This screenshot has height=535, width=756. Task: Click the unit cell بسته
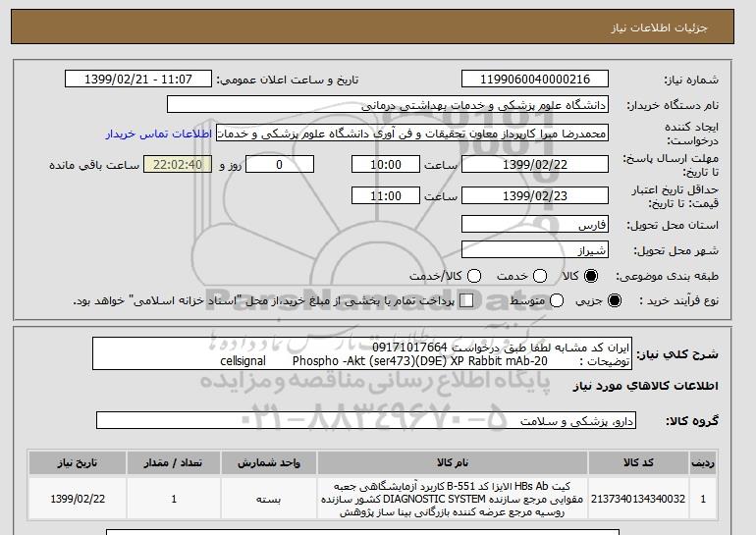(269, 499)
